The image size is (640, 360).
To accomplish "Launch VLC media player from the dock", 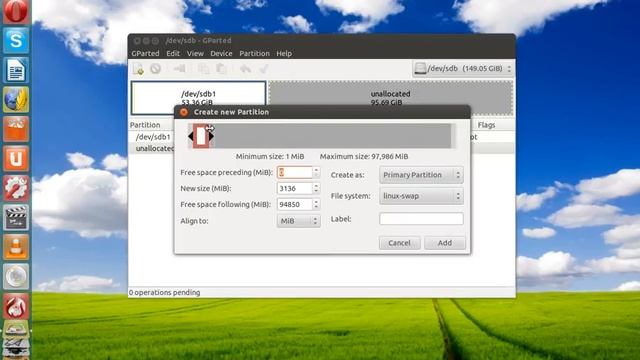I will click(x=16, y=247).
